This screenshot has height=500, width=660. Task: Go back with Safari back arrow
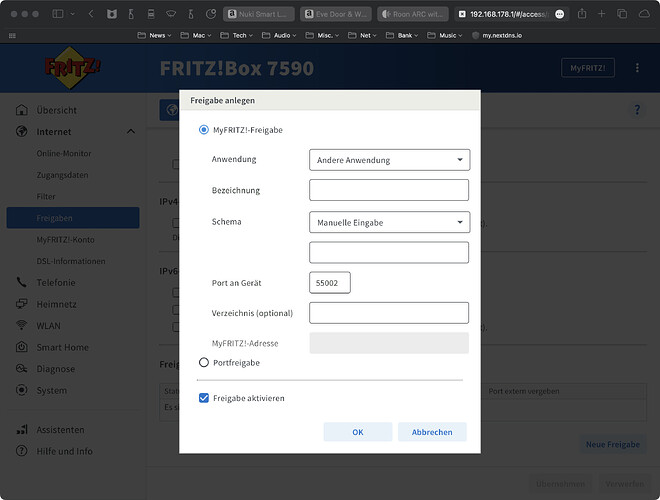pyautogui.click(x=91, y=14)
